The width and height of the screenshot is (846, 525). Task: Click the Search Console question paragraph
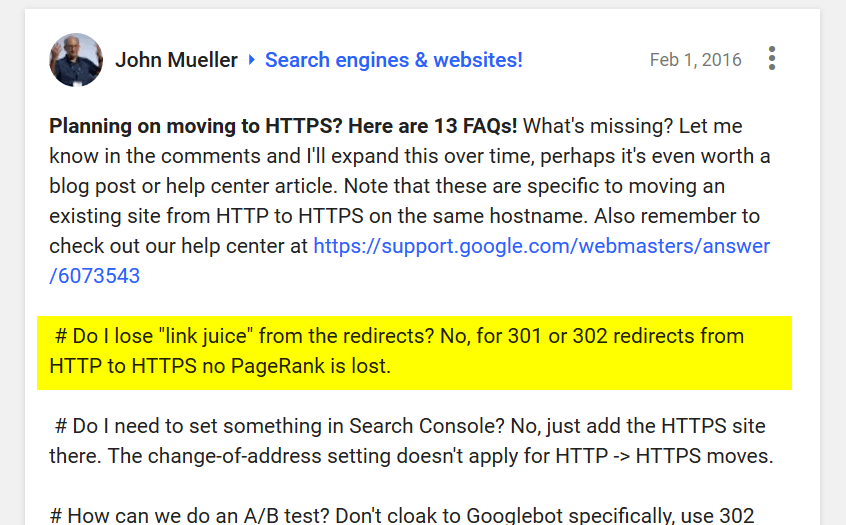tap(410, 441)
